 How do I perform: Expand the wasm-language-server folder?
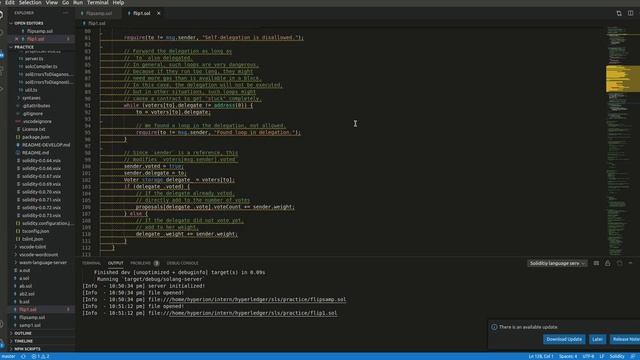pyautogui.click(x=43, y=262)
